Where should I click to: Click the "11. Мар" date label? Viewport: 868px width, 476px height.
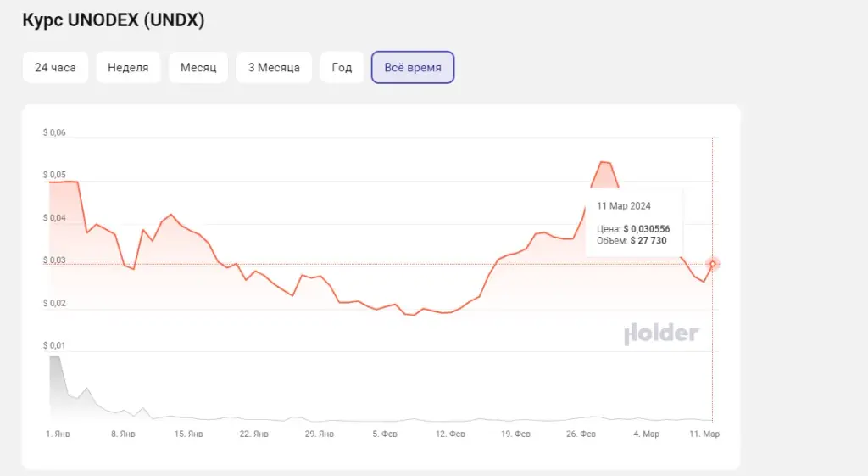[x=704, y=434]
